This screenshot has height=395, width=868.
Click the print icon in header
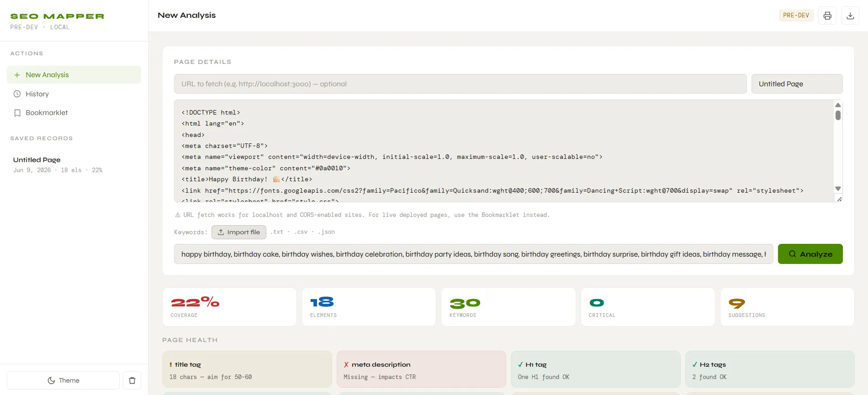827,16
